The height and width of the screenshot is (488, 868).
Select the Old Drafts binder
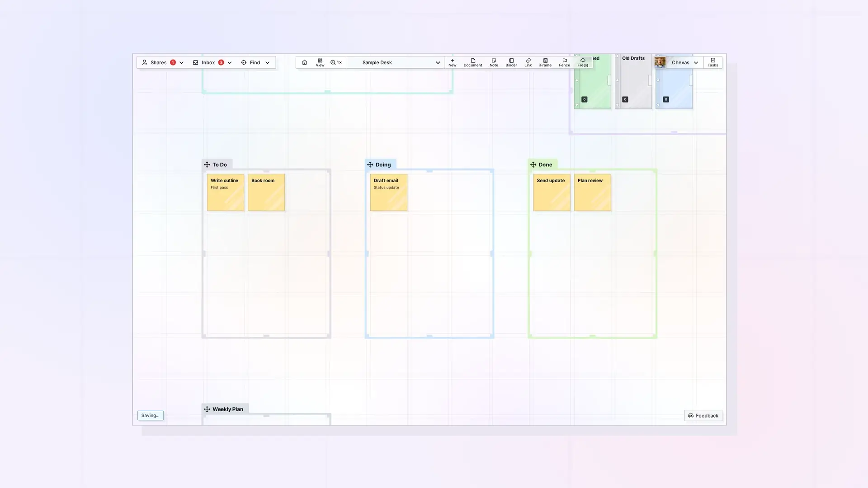(x=633, y=81)
